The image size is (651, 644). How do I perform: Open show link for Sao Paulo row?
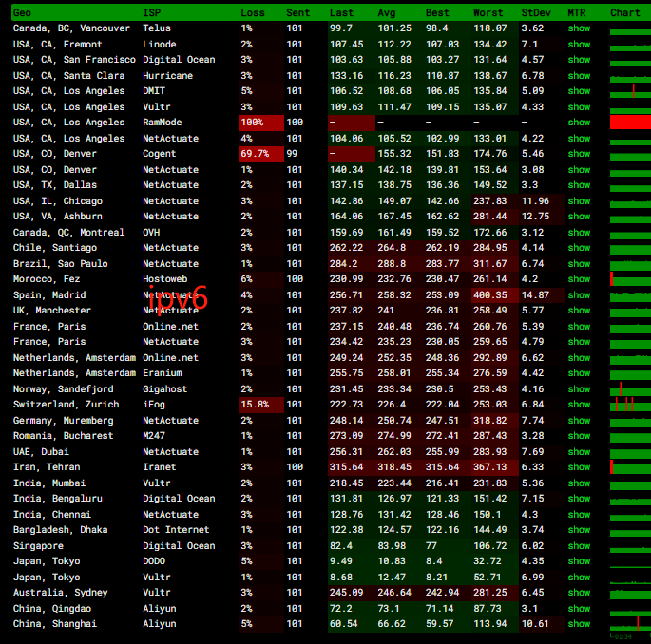click(x=579, y=264)
